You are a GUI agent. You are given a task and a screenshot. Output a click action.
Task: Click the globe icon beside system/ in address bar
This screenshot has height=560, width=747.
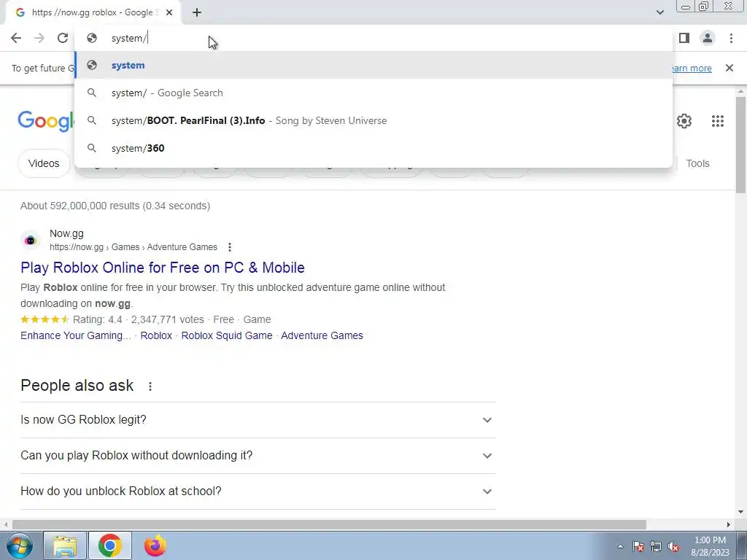coord(92,38)
